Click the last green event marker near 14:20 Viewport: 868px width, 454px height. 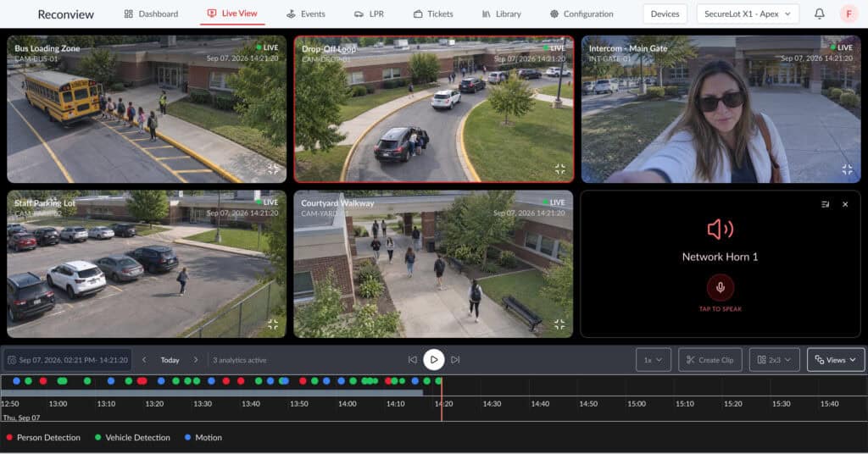point(438,381)
